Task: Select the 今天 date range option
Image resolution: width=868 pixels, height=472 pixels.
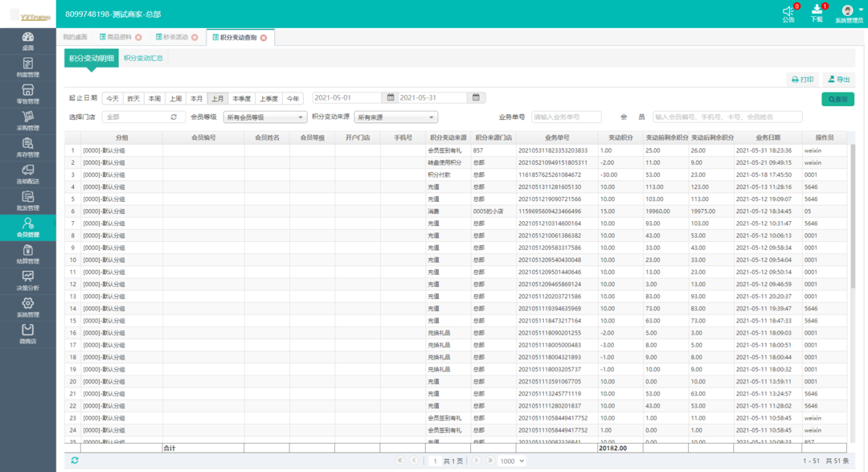Action: tap(113, 99)
